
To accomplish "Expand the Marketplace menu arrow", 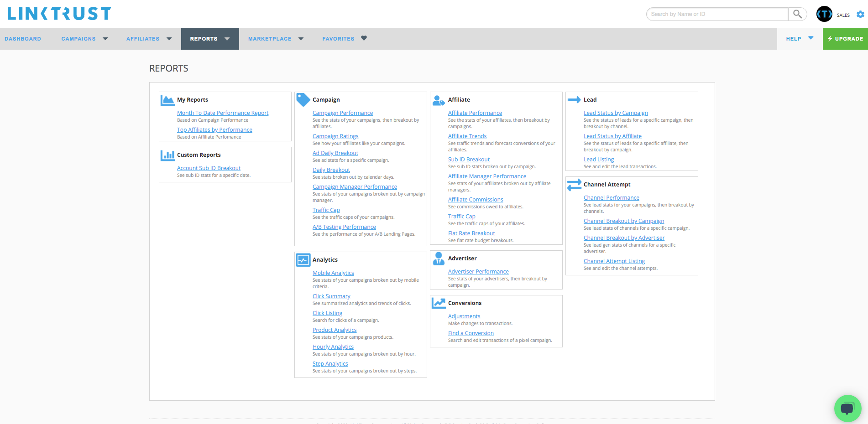I will pos(301,39).
